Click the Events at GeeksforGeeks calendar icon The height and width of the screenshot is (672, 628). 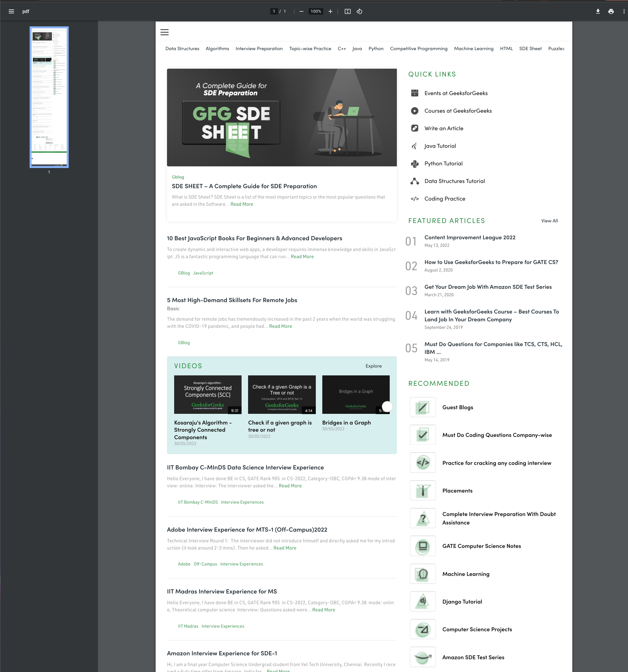click(414, 93)
